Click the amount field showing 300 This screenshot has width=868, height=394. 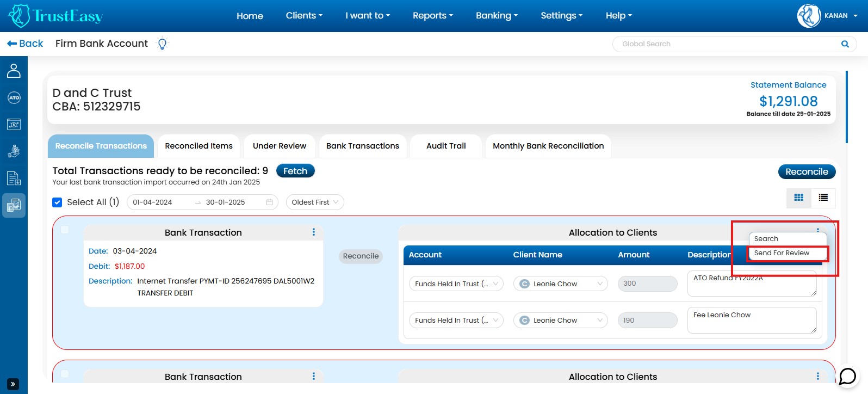coord(647,284)
